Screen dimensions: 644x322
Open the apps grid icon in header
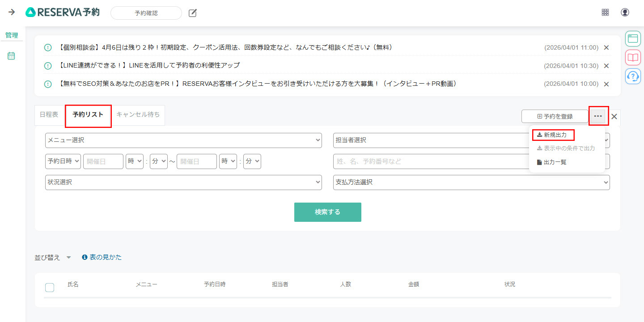[x=605, y=13]
